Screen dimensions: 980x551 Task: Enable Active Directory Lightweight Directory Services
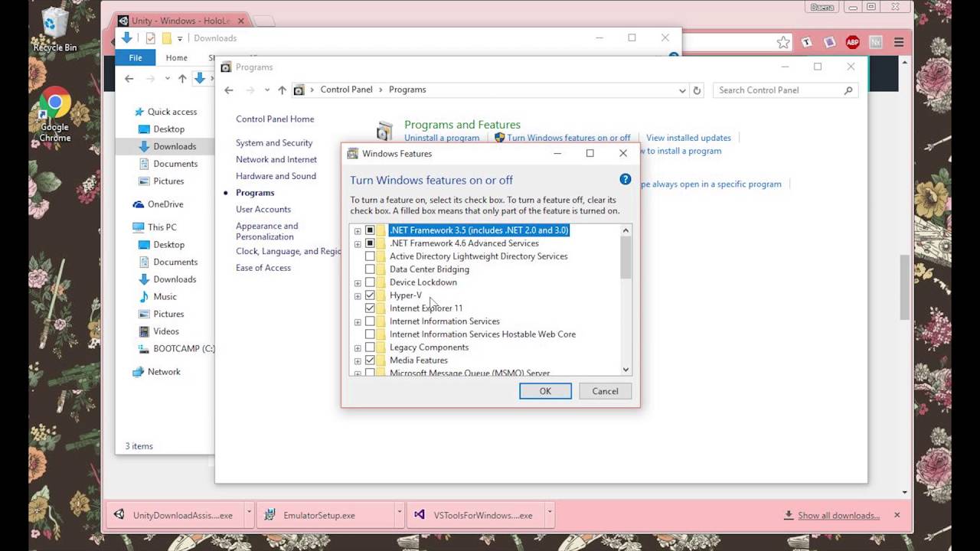(370, 256)
